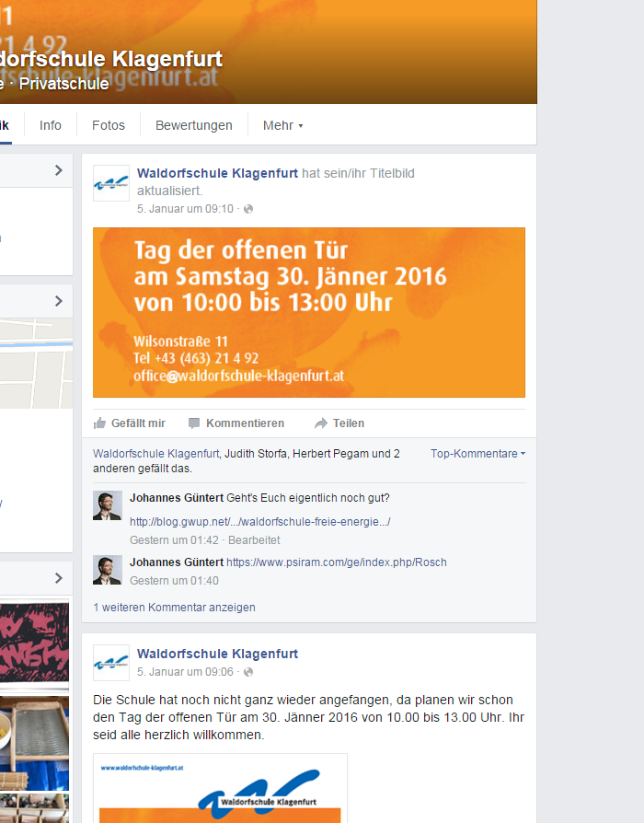This screenshot has width=644, height=823.
Task: Click the Teilen share arrow button
Action: (339, 423)
